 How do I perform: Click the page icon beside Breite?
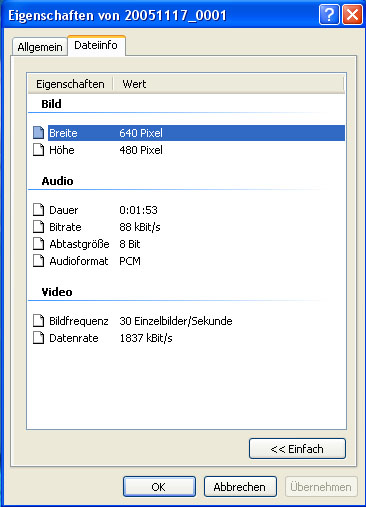point(38,133)
